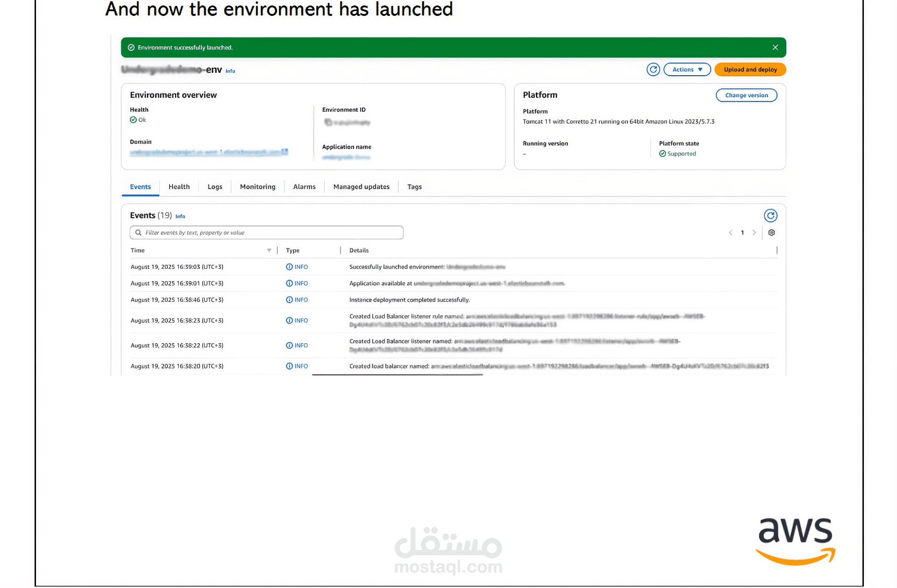
Task: Click the Upload and deploy button
Action: tap(750, 69)
